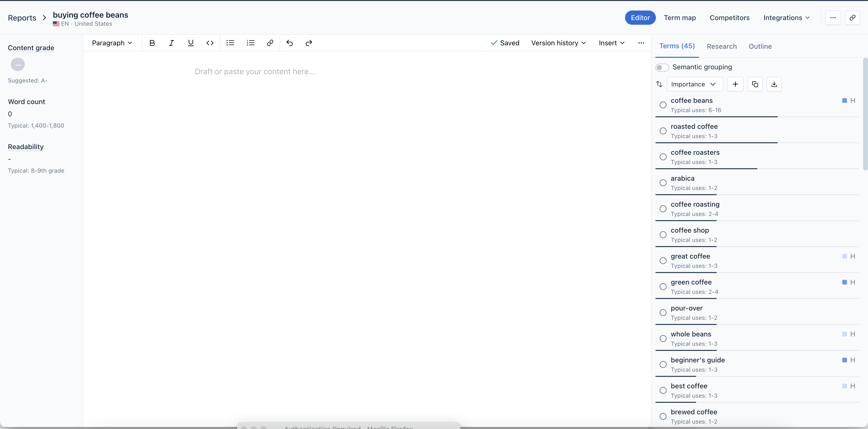Open the Importance sort dropdown
868x429 pixels.
694,84
